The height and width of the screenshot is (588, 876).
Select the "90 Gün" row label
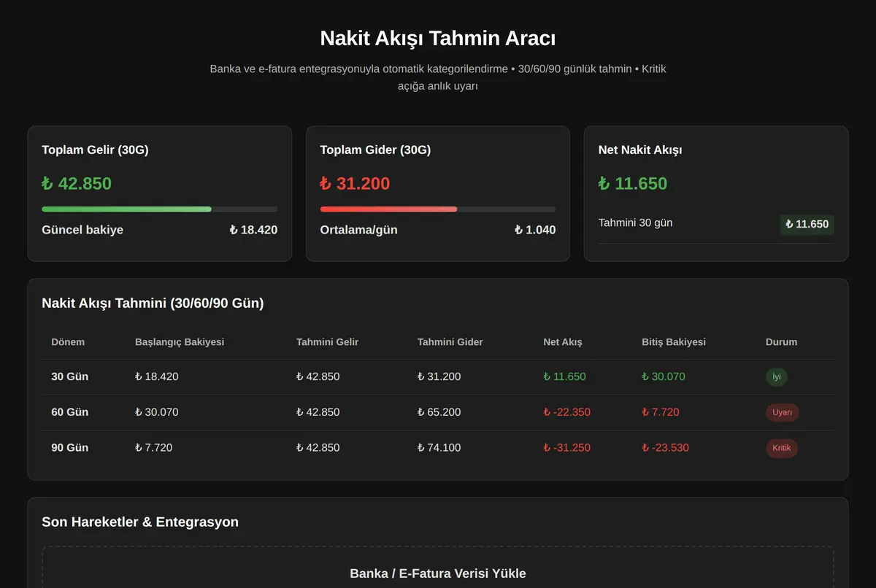[70, 448]
